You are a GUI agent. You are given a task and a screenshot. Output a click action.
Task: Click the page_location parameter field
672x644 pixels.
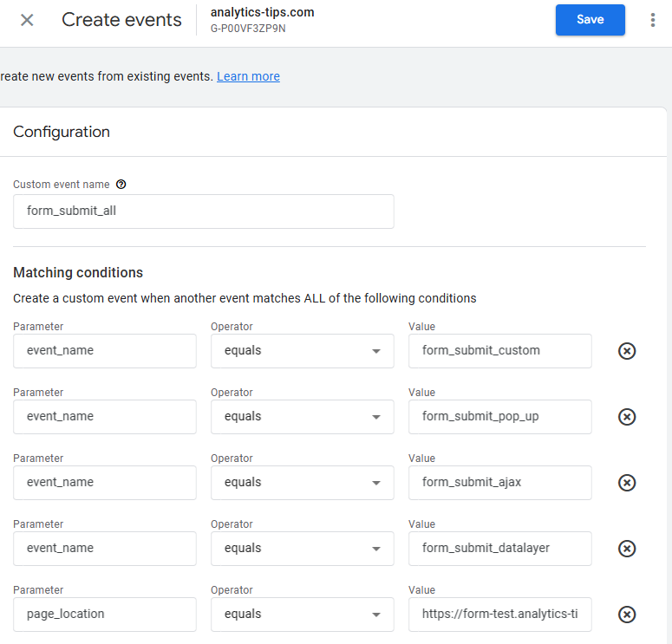pyautogui.click(x=104, y=615)
